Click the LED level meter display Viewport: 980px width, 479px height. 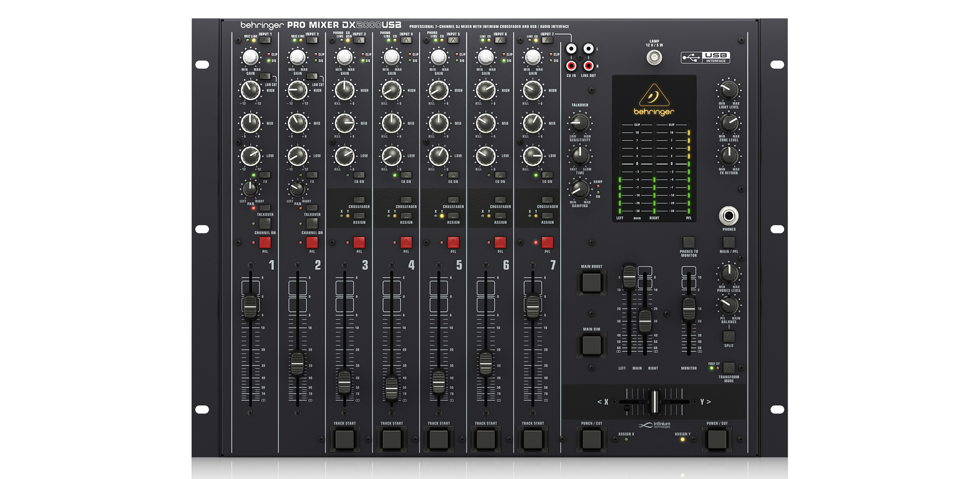coord(654,148)
